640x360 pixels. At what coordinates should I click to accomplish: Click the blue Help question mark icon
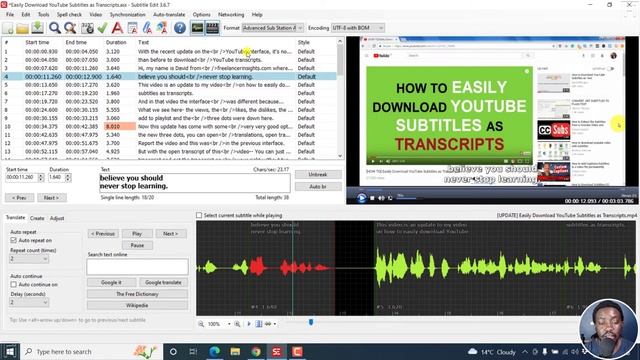(180, 28)
